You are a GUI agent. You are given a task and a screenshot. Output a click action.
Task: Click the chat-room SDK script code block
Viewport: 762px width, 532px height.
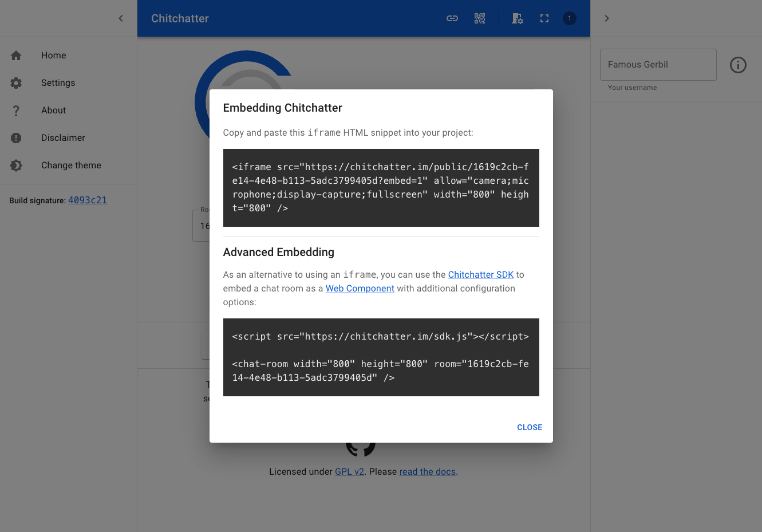[x=381, y=357]
